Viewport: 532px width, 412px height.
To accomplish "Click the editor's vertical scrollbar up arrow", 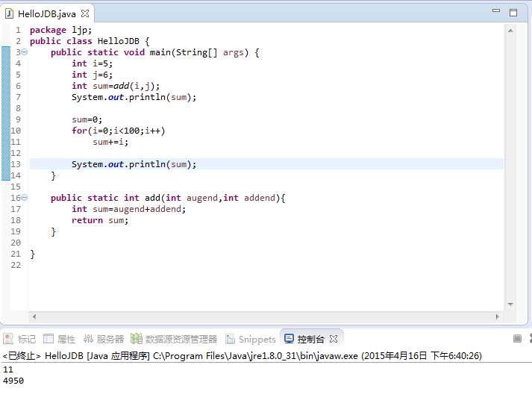I will [510, 31].
